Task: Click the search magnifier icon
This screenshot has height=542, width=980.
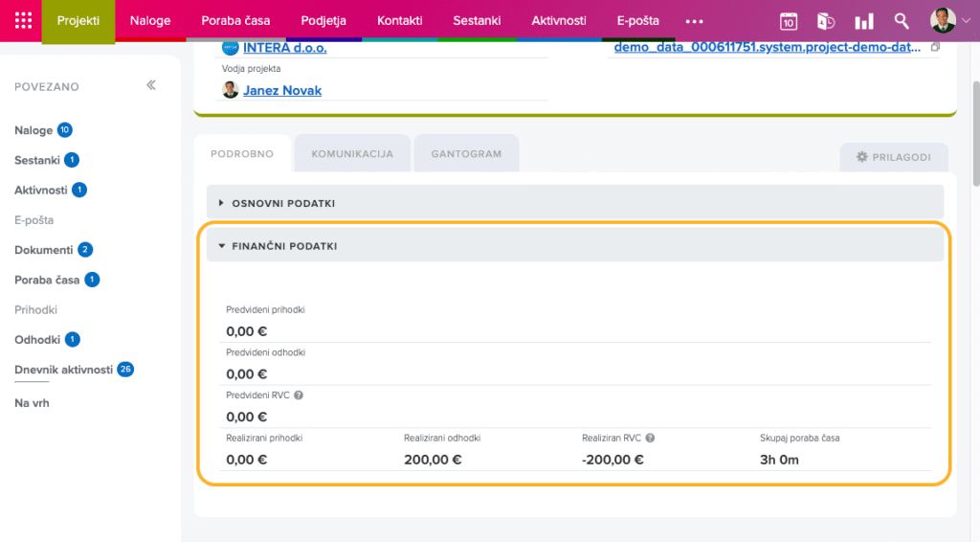Action: click(x=902, y=21)
